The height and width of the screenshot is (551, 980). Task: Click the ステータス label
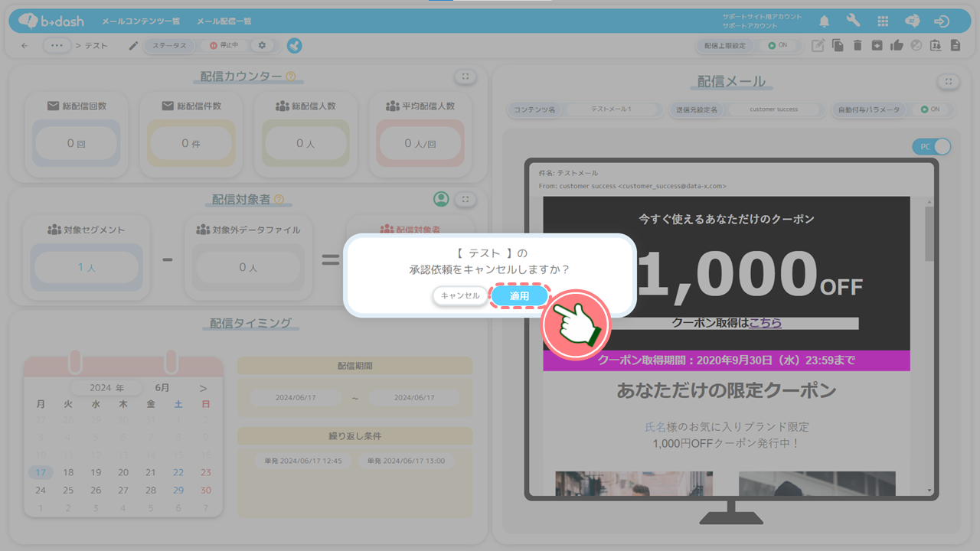click(169, 46)
